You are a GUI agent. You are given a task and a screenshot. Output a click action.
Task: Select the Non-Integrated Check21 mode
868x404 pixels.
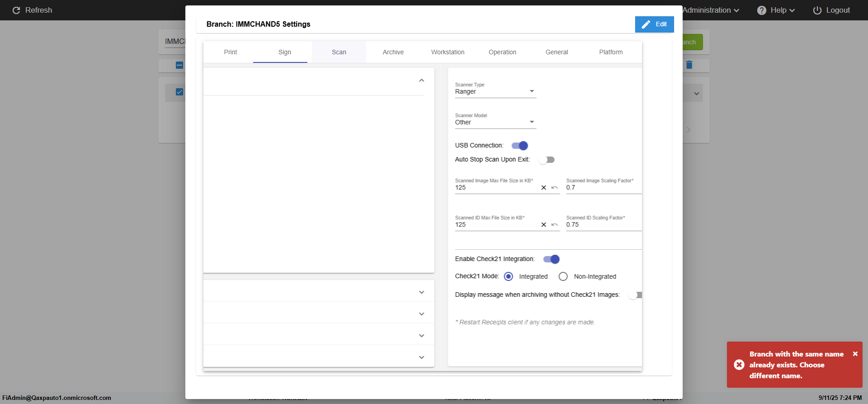point(563,276)
